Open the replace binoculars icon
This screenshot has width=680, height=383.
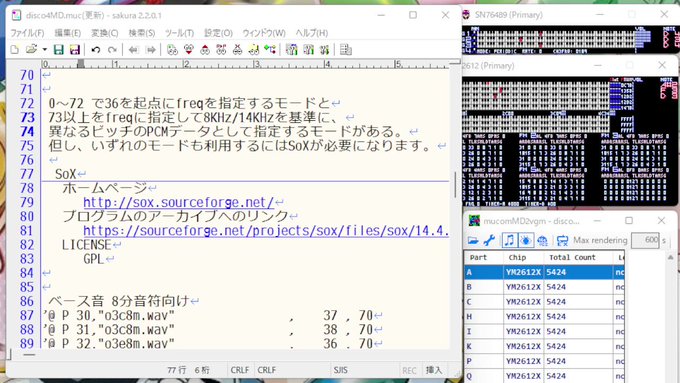click(221, 50)
